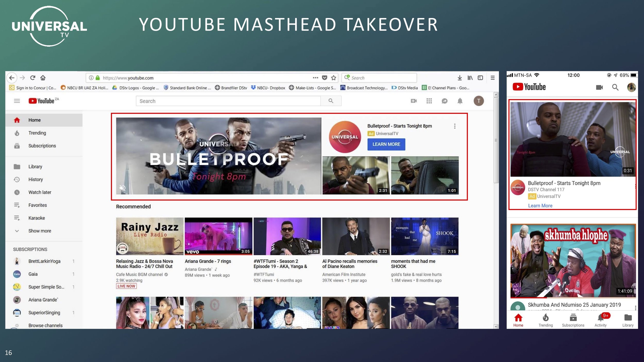Open Firefox library icon
This screenshot has width=644, height=362.
coord(470,78)
